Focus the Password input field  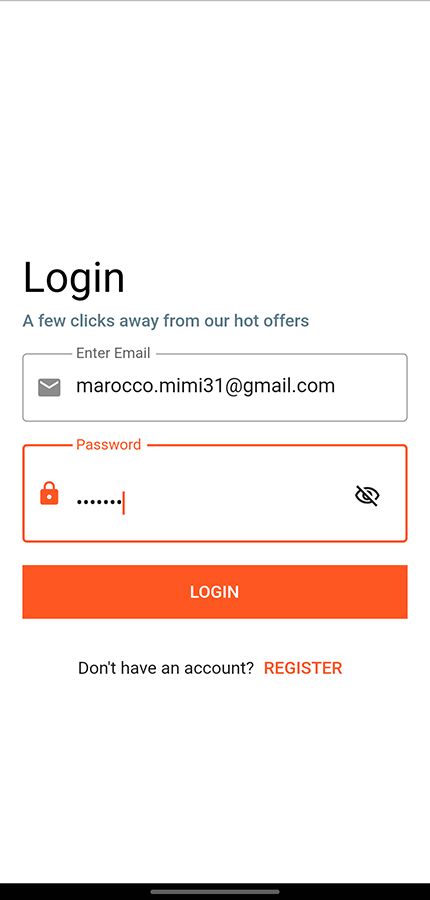(x=215, y=493)
